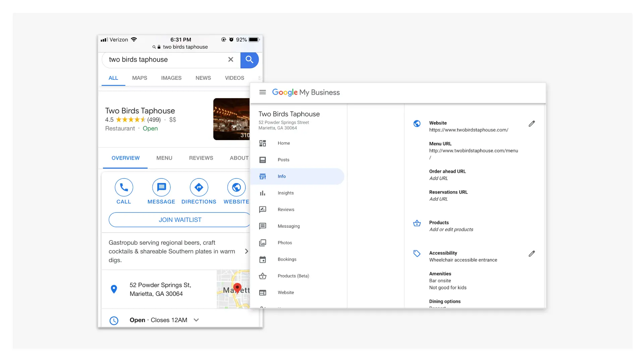Image resolution: width=644 pixels, height=362 pixels.
Task: Switch to the MAPS search tab
Action: pos(140,78)
